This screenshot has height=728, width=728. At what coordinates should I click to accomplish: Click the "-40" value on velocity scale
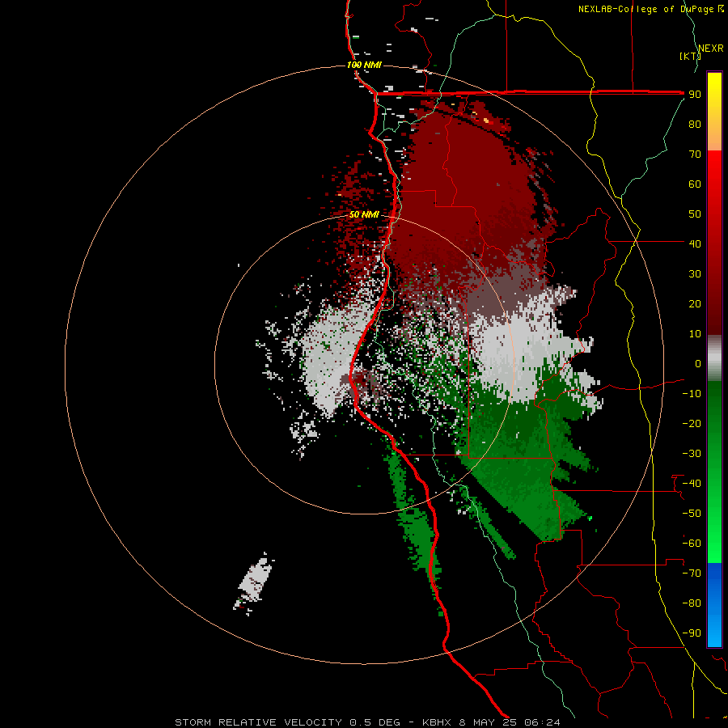pyautogui.click(x=692, y=484)
